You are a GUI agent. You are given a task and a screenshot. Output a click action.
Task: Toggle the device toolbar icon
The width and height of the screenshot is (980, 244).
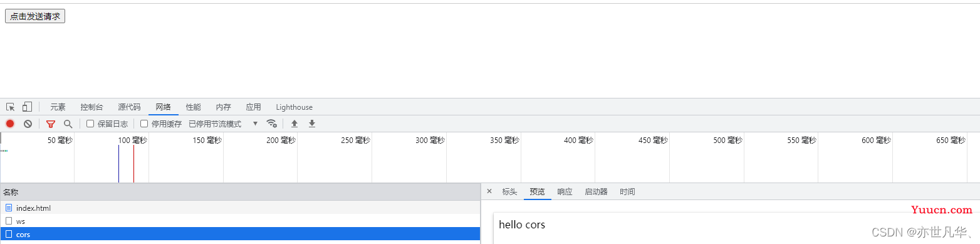27,107
